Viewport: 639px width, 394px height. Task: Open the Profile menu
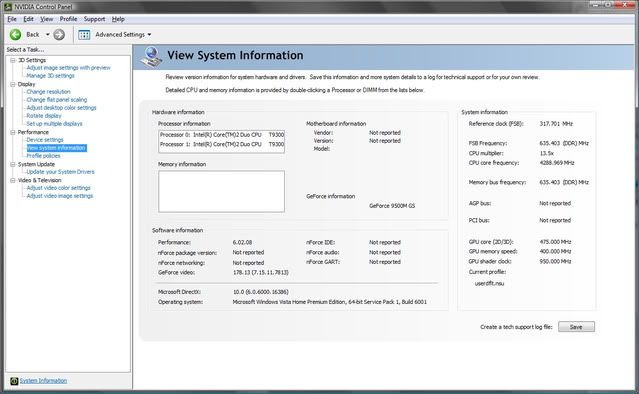[68, 19]
